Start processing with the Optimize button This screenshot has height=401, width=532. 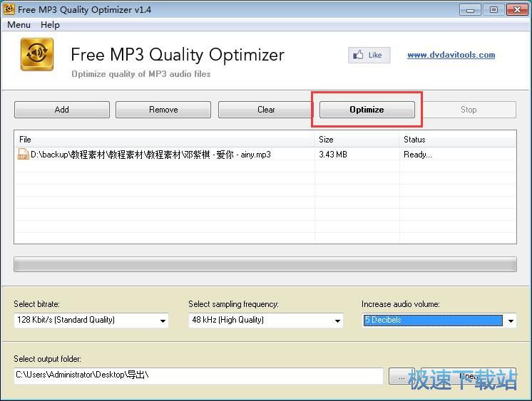point(367,110)
